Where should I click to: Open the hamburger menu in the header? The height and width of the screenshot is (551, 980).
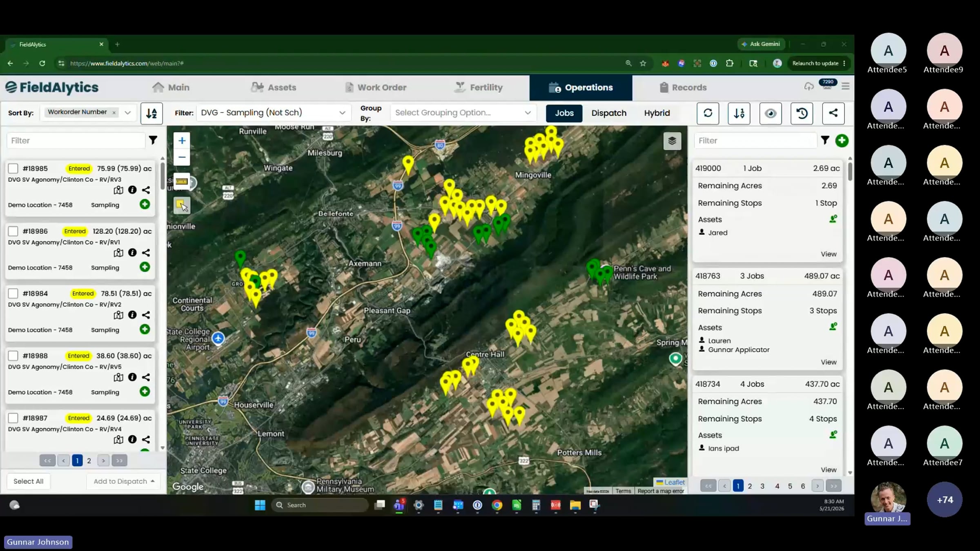tap(845, 87)
